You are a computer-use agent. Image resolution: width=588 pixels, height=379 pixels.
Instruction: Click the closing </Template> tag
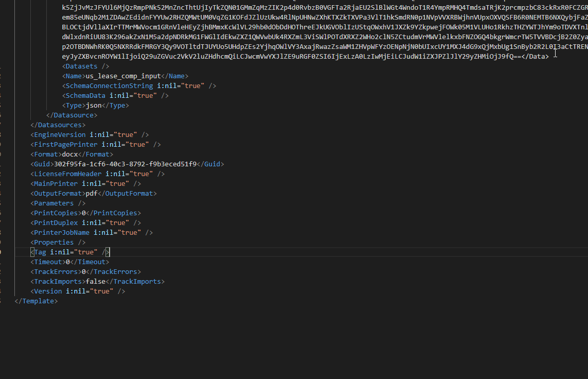pos(36,300)
